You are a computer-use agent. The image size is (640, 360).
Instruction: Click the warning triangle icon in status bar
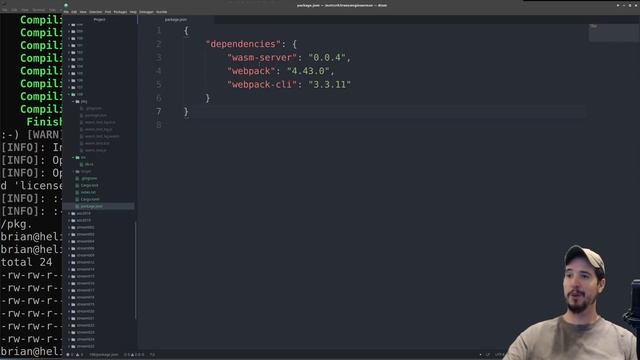click(77, 355)
